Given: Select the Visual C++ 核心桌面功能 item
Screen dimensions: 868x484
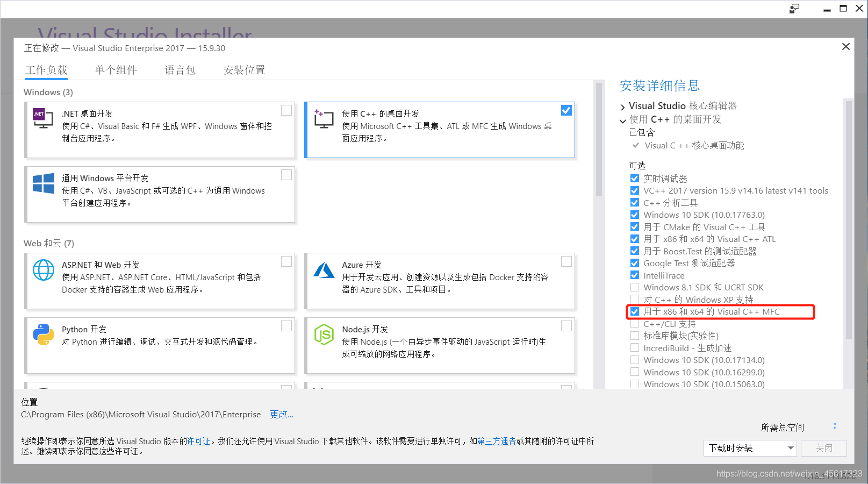Looking at the screenshot, I should tap(694, 145).
